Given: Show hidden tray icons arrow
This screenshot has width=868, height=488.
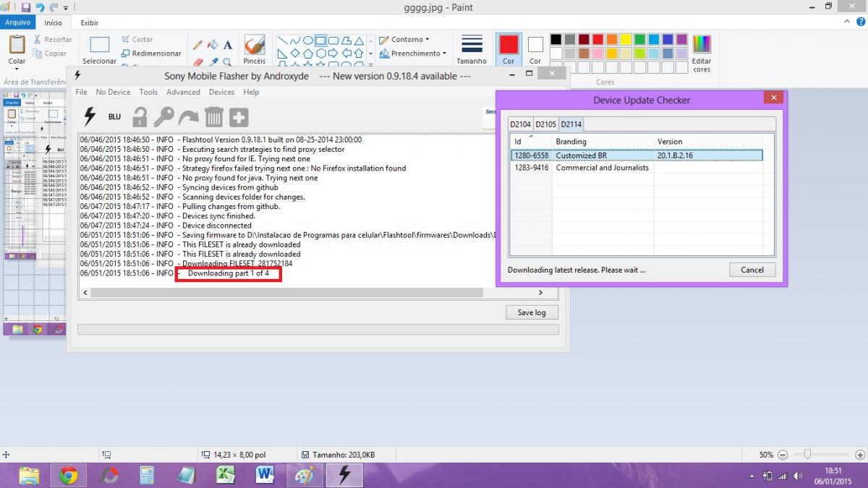Looking at the screenshot, I should 753,476.
